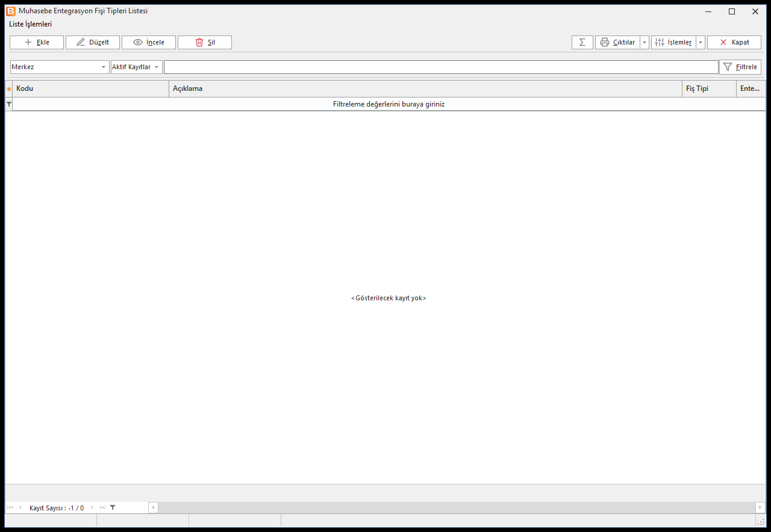Click the filter row funnel icon
Viewport: 771px width, 532px height.
click(9, 104)
